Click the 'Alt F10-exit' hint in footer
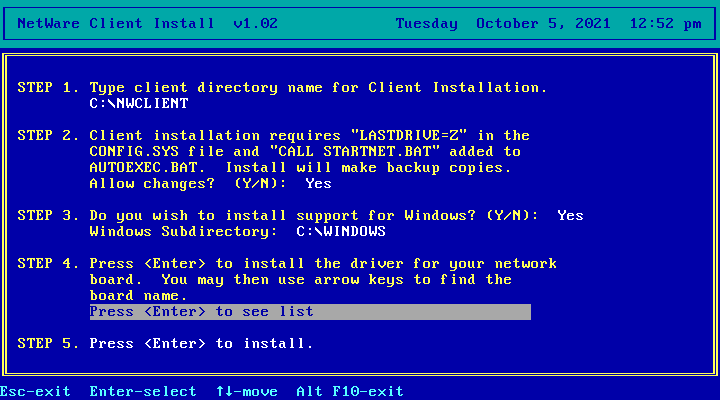720x400 pixels. [350, 391]
